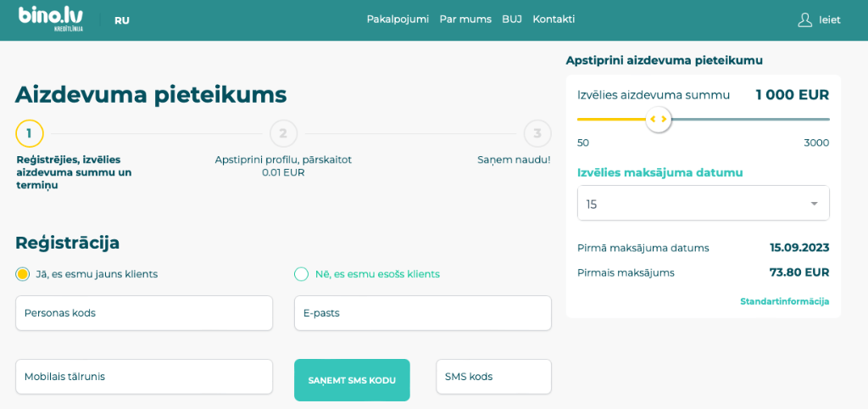Click the Mobilais tālrunis field
Viewport: 868px width, 409px height.
tap(144, 377)
